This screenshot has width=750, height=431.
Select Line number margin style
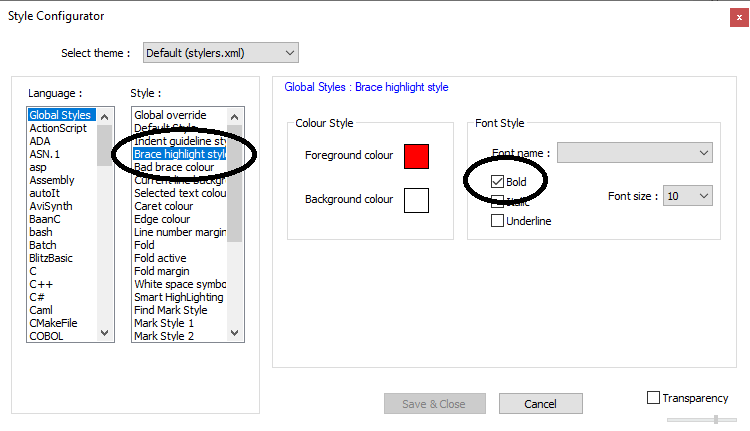(179, 232)
